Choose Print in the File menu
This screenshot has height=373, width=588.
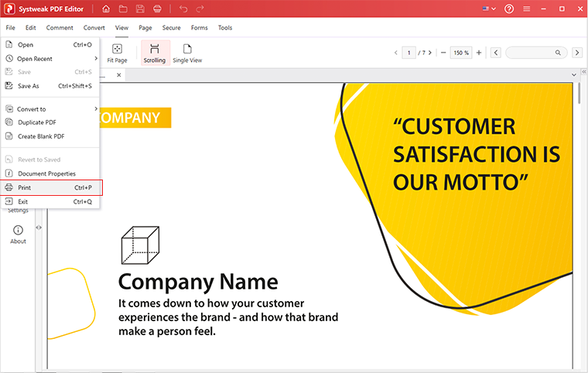pyautogui.click(x=51, y=187)
